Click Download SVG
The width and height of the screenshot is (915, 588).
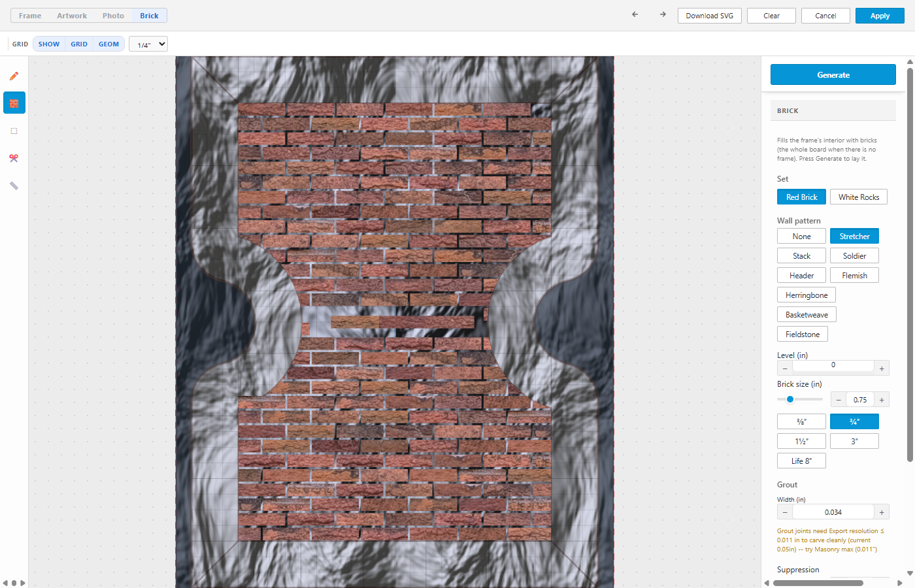(710, 16)
